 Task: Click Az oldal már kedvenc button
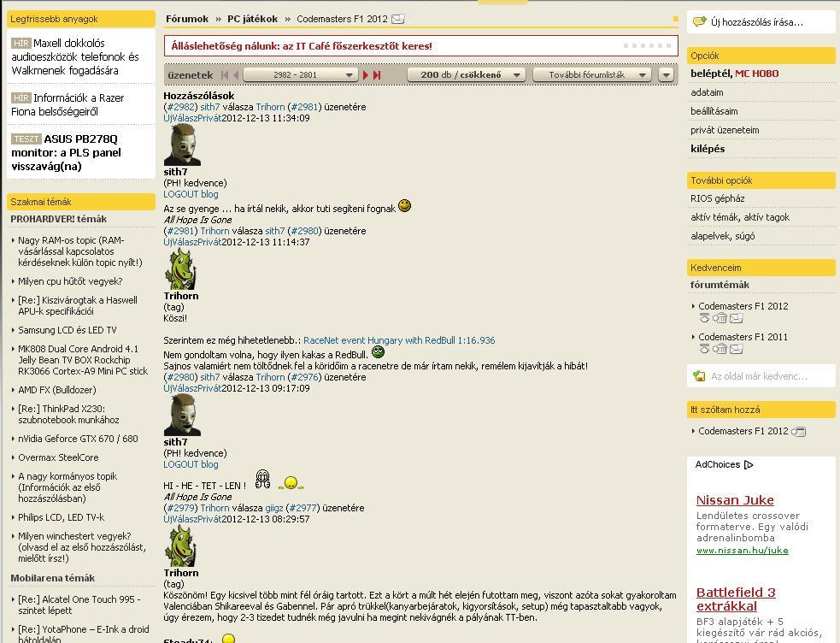pyautogui.click(x=761, y=376)
